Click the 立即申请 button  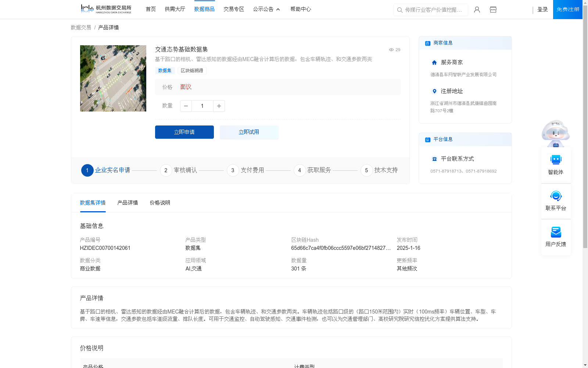(x=184, y=132)
